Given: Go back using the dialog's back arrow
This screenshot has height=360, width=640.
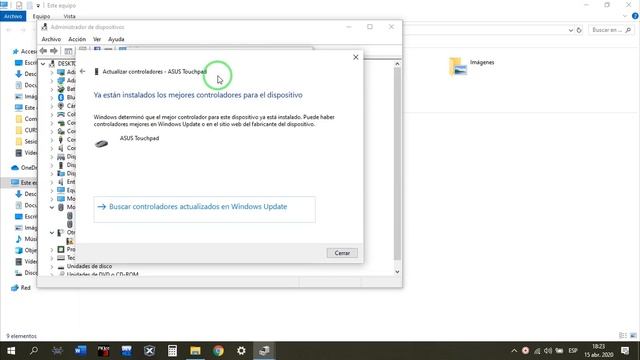Looking at the screenshot, I should click(83, 71).
